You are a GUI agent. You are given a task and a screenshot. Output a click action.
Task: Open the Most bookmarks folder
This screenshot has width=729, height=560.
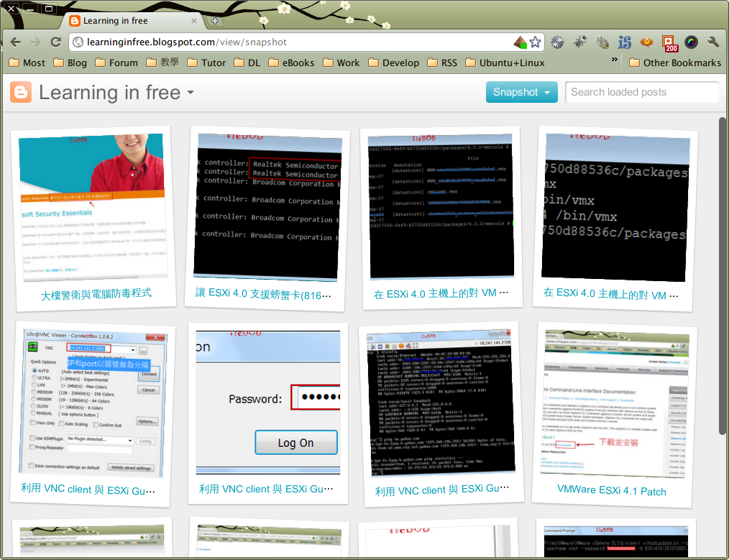pyautogui.click(x=27, y=63)
